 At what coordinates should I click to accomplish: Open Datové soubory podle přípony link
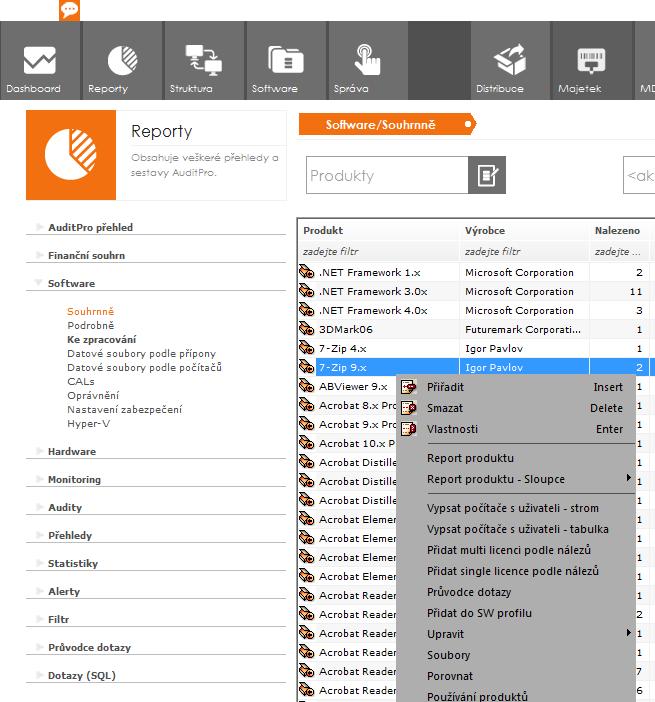pyautogui.click(x=141, y=353)
